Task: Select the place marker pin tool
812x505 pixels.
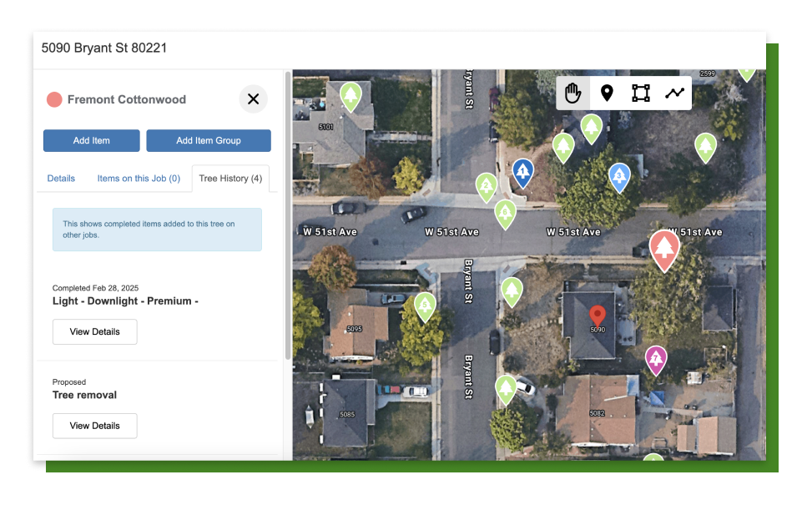Action: [607, 93]
